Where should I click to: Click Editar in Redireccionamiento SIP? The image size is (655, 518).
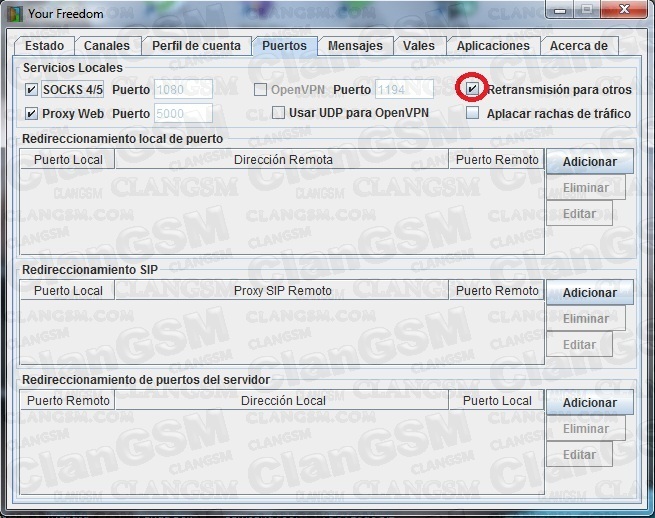579,345
